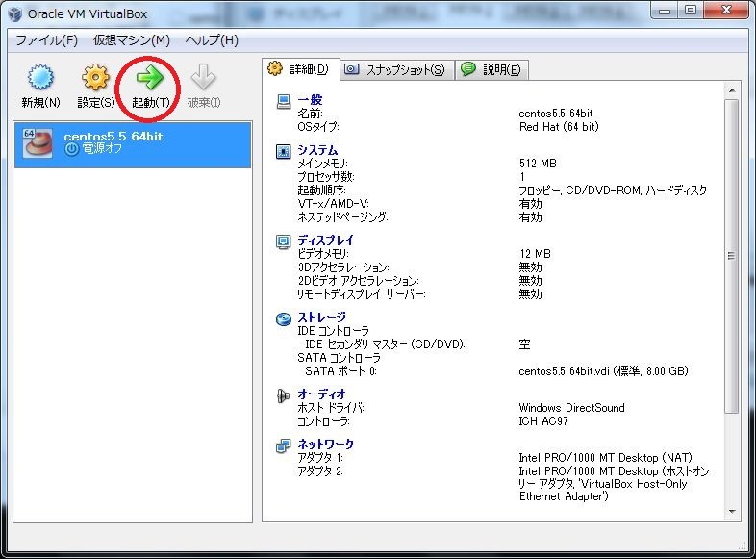Click the 新規(N) new machine icon
Image resolution: width=756 pixels, height=559 pixels.
pos(40,78)
